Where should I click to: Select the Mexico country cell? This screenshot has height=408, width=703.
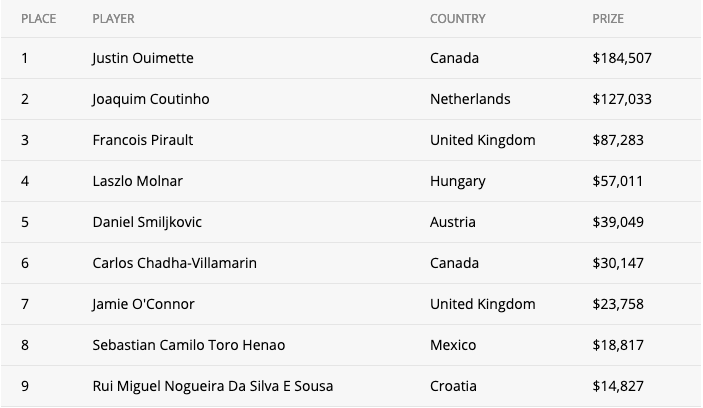(x=453, y=345)
